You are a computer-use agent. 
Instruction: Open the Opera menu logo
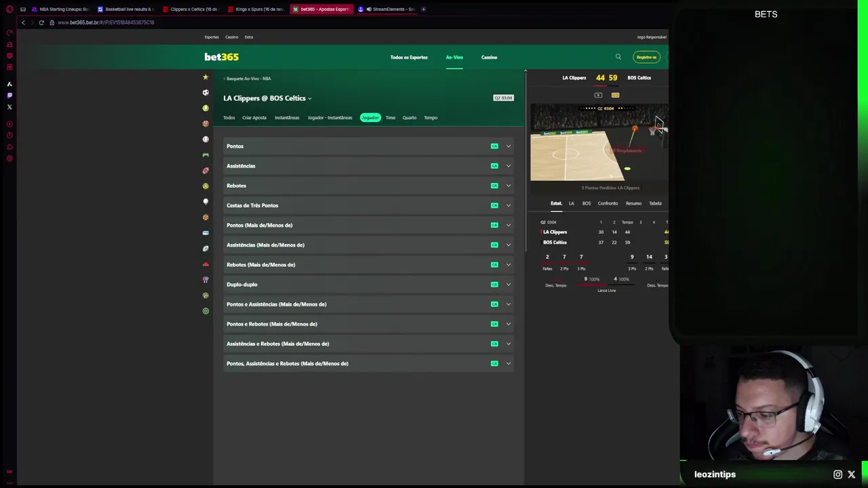[x=9, y=9]
